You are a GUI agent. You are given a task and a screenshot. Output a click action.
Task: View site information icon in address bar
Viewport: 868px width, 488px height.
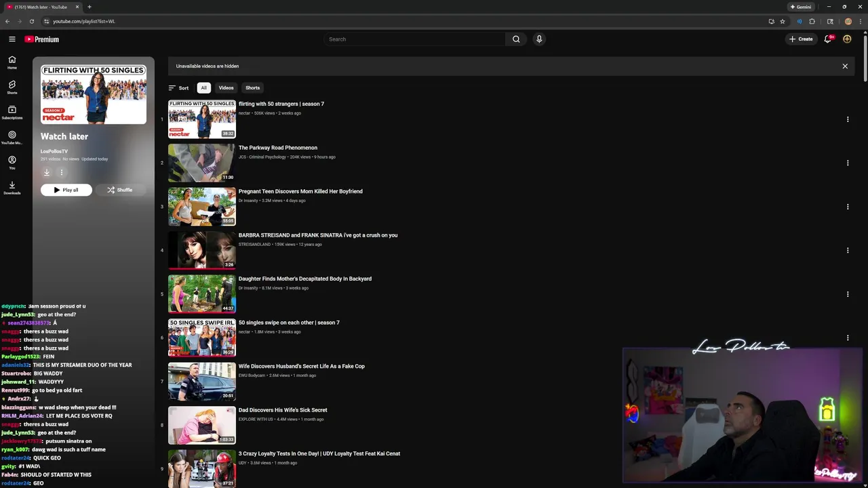tap(46, 21)
